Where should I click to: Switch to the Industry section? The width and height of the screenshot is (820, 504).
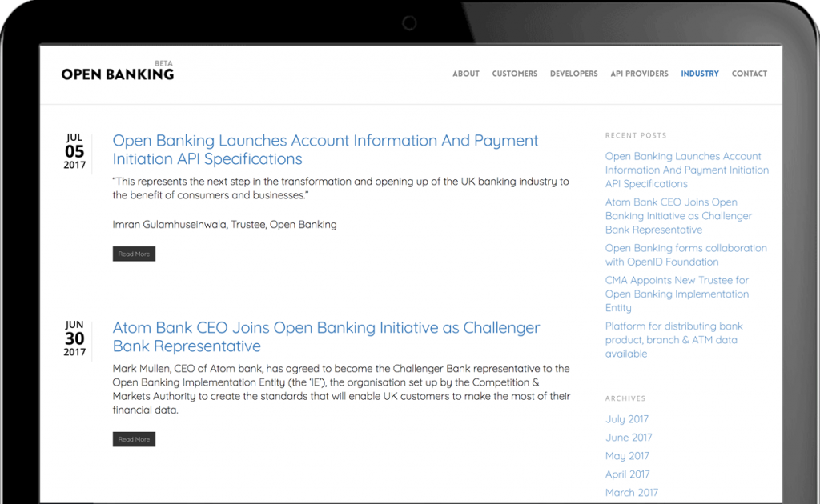click(700, 74)
